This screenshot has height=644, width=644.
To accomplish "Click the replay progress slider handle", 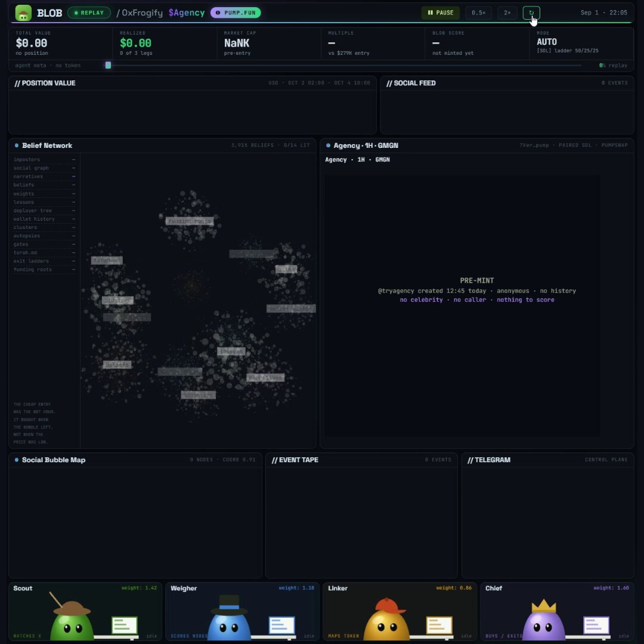I will tap(108, 66).
